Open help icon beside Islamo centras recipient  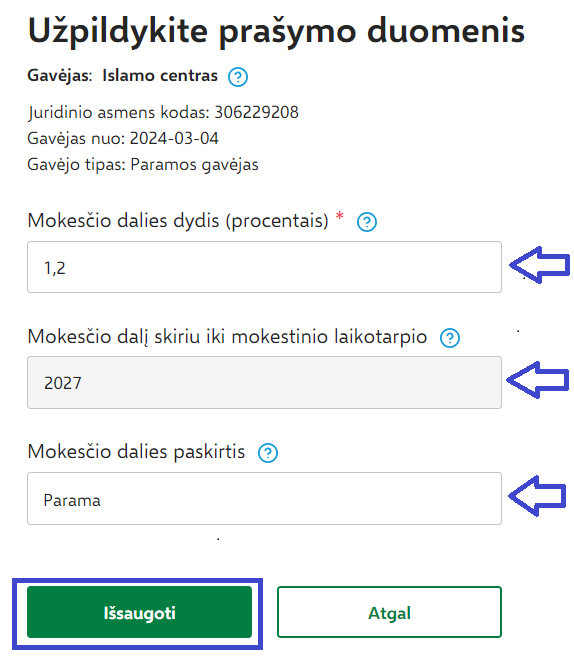point(237,77)
